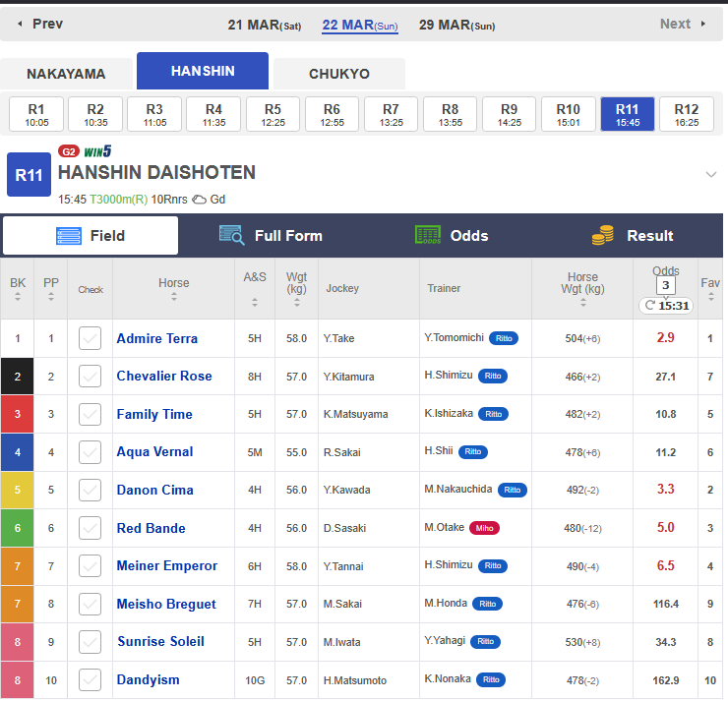The height and width of the screenshot is (701, 728).
Task: Click the Field list icon
Action: tap(69, 236)
